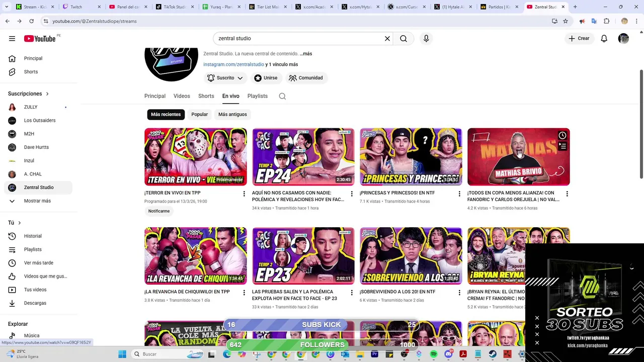Click the Unirse membership button
The image size is (644, 362).
tap(266, 78)
